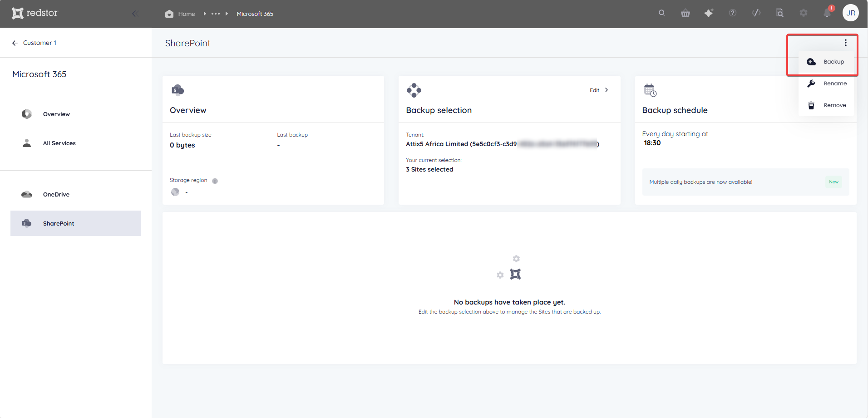Click the 3 Sites selected text
Viewport: 868px width, 418px height.
coord(429,169)
